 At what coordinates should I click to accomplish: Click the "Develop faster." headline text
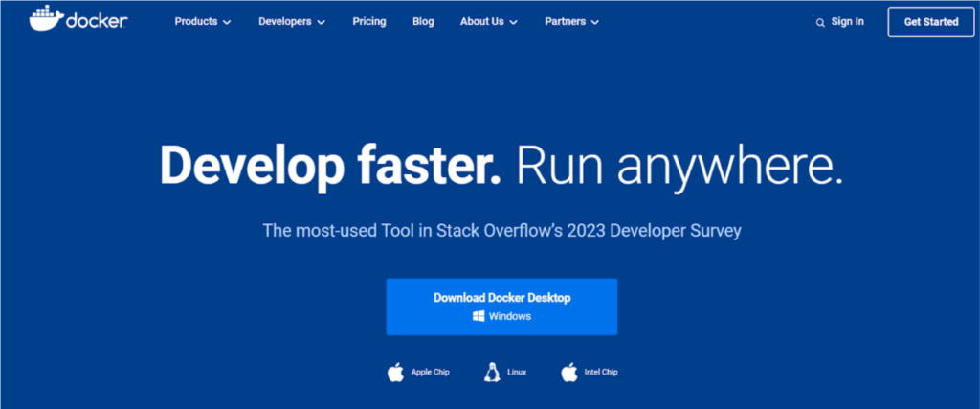pos(330,167)
